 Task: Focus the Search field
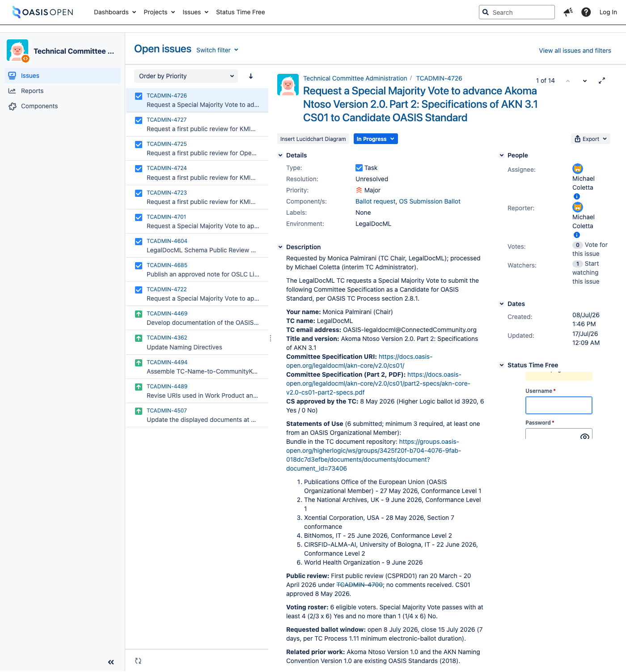(x=517, y=12)
